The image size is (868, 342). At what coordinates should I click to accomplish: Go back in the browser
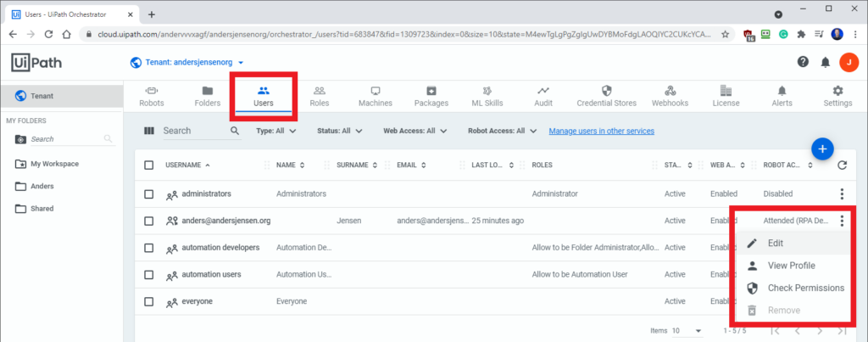[13, 34]
